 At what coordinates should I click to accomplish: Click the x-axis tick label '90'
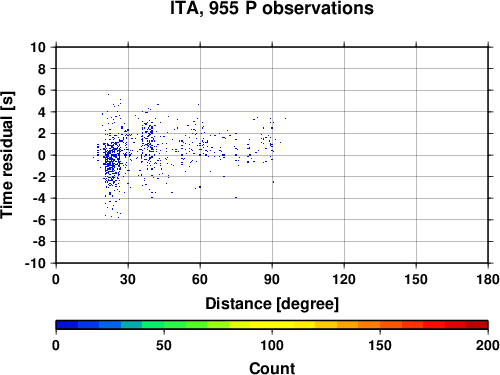coord(272,279)
